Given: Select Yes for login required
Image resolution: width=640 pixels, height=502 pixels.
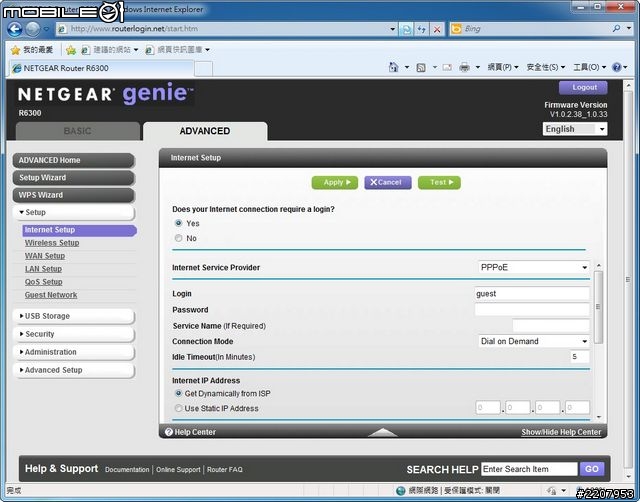Looking at the screenshot, I should coord(178,223).
